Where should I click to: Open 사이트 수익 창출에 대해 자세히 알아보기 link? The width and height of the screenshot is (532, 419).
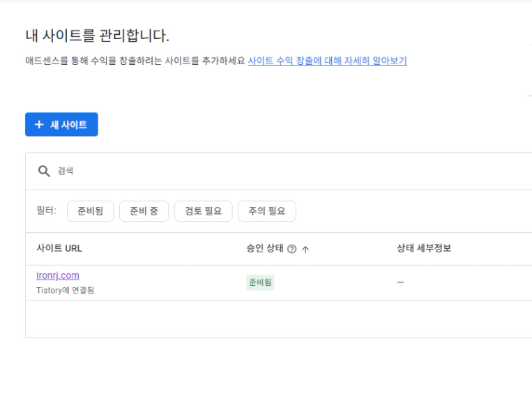click(327, 61)
